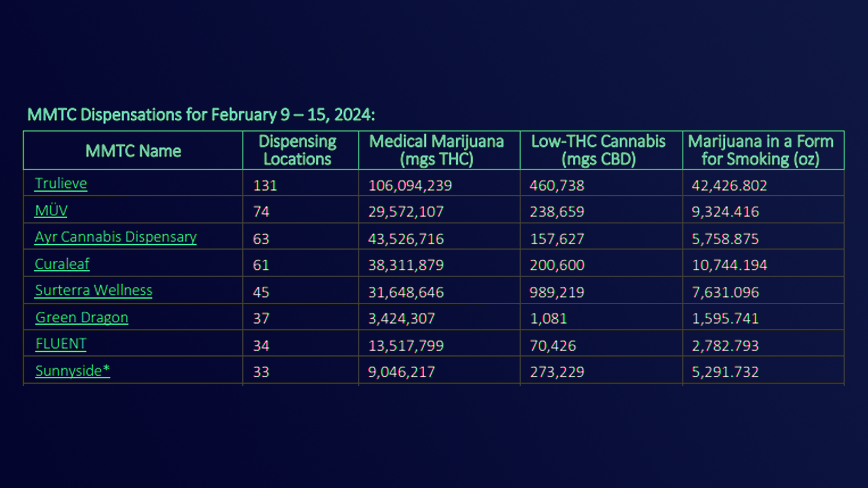Open the Trulieve link
The image size is (868, 488).
pos(61,184)
